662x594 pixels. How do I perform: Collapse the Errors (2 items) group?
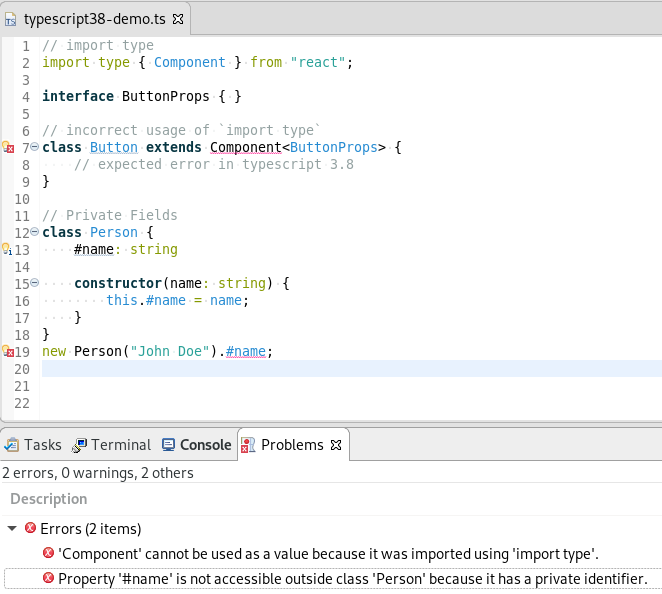coord(12,528)
